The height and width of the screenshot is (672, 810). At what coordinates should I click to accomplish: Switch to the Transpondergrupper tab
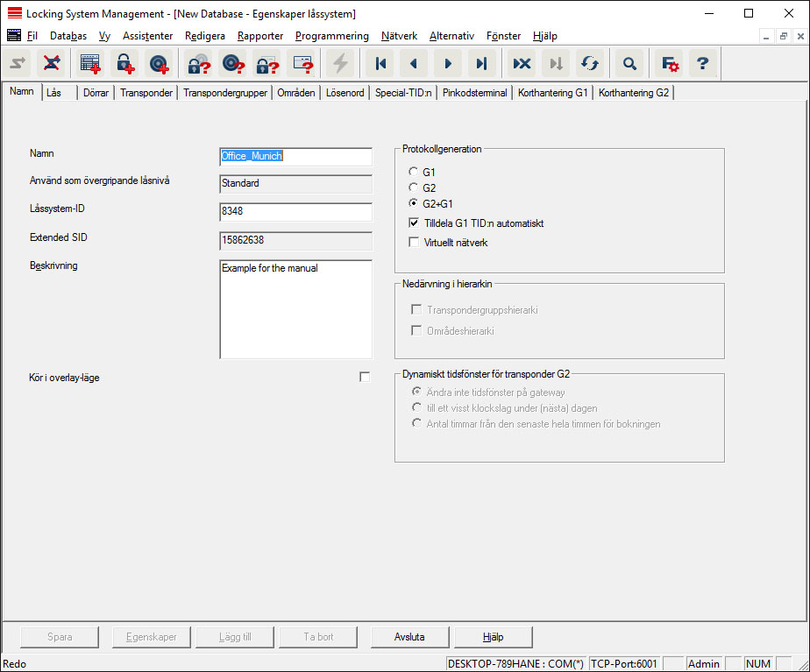[x=225, y=93]
